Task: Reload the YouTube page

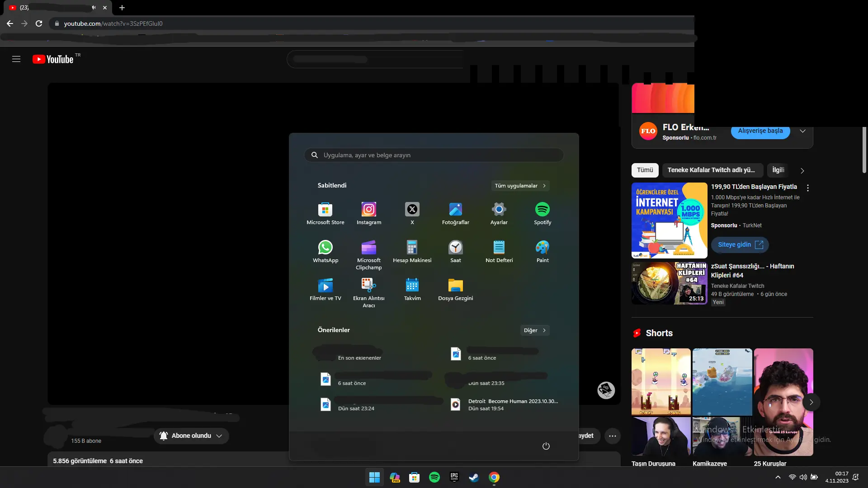Action: (x=39, y=23)
